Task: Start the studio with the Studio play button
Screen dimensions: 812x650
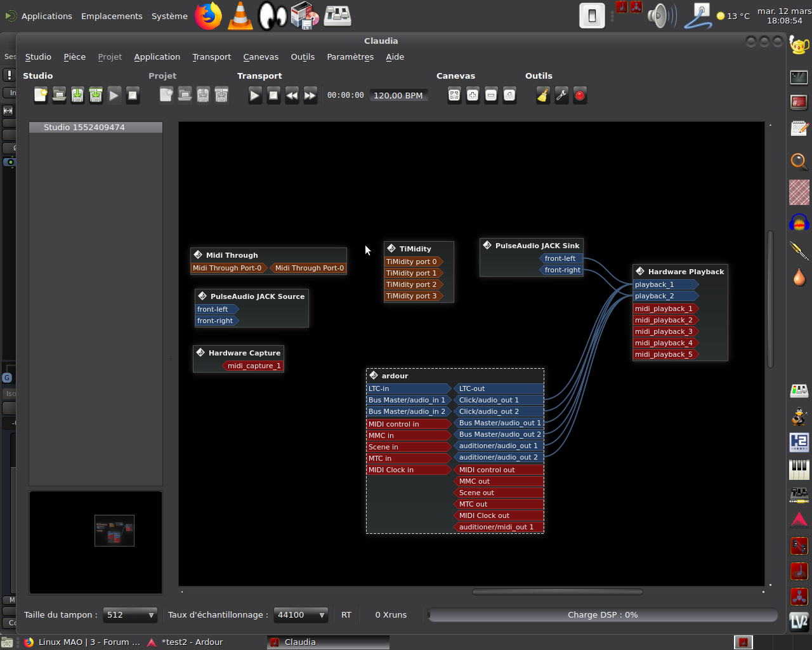Action: tap(114, 95)
